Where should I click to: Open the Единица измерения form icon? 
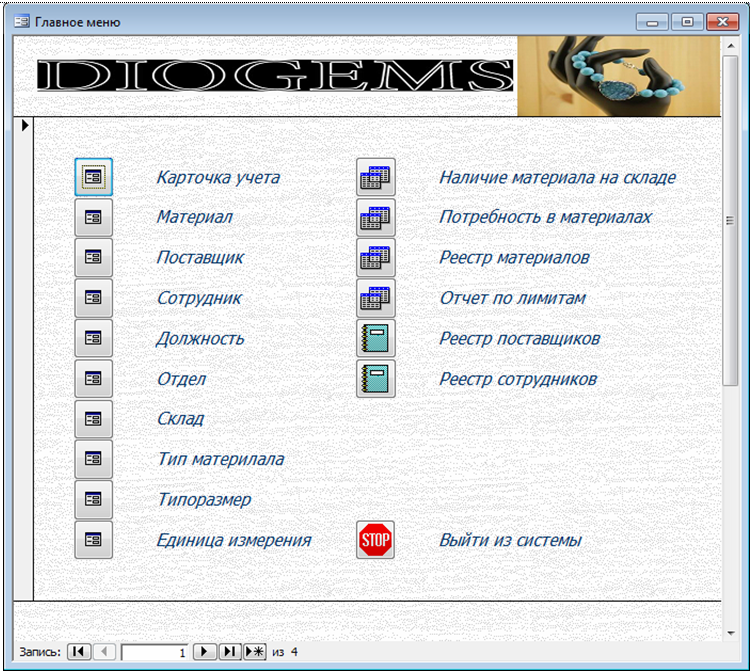(x=93, y=540)
